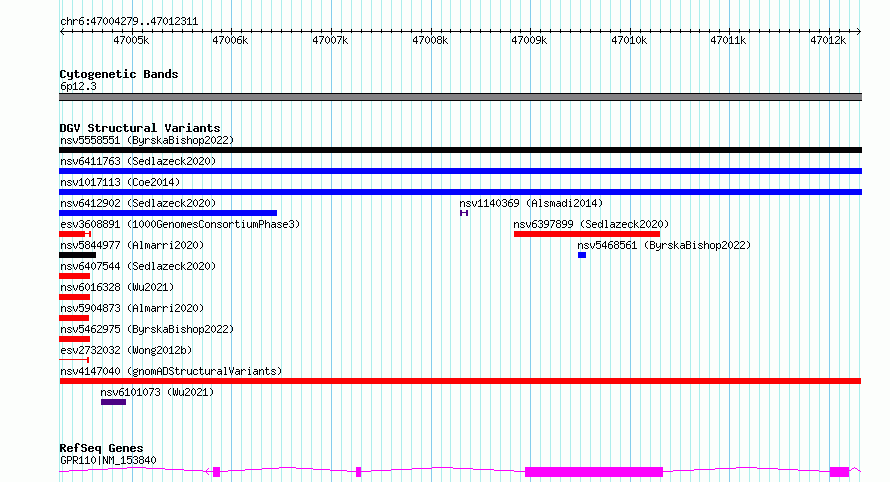Open the nsv1017113 (Coe2014) label

120,182
